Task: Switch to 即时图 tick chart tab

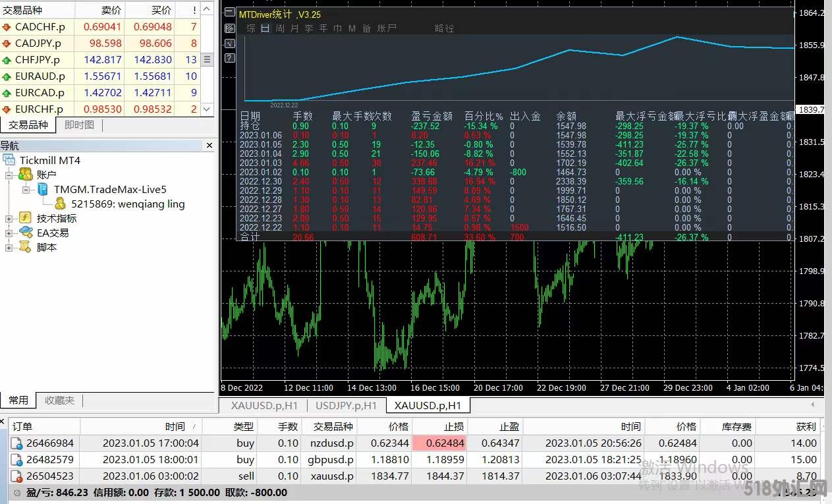Action: [x=80, y=125]
